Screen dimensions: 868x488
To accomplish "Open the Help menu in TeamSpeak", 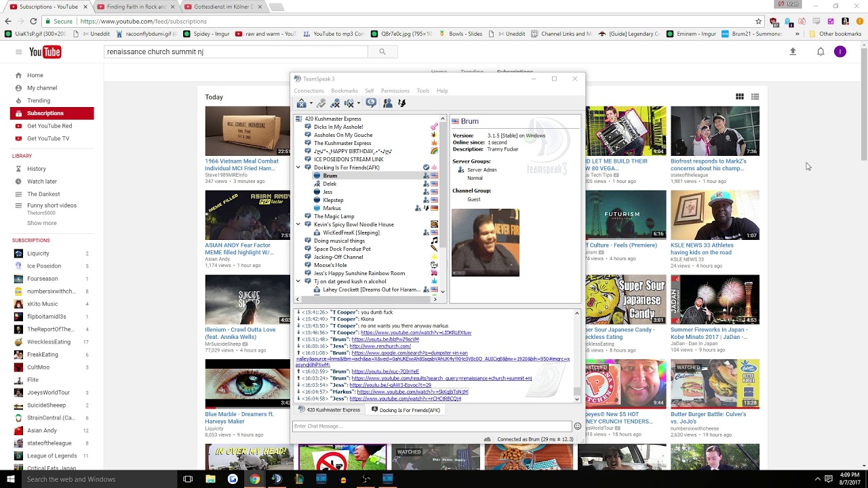I will pos(442,91).
